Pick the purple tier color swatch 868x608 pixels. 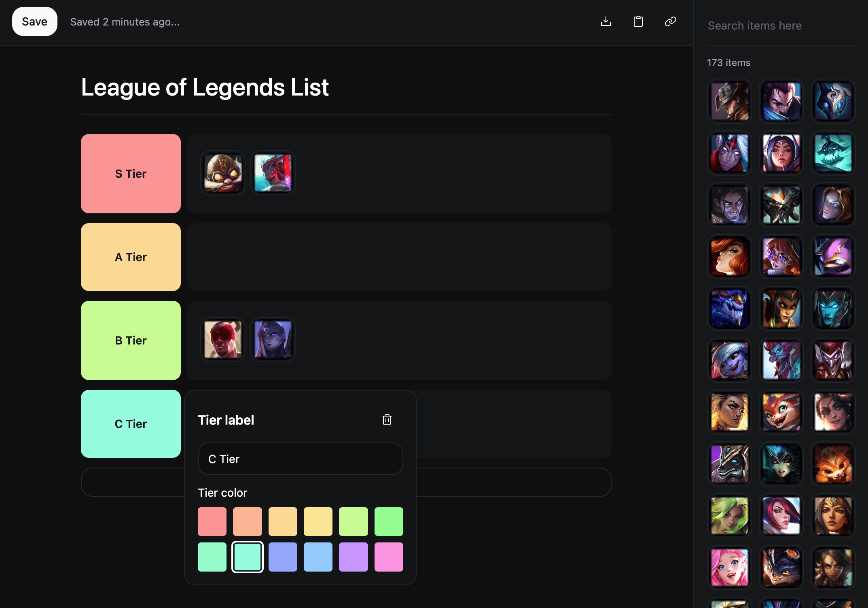click(x=353, y=557)
